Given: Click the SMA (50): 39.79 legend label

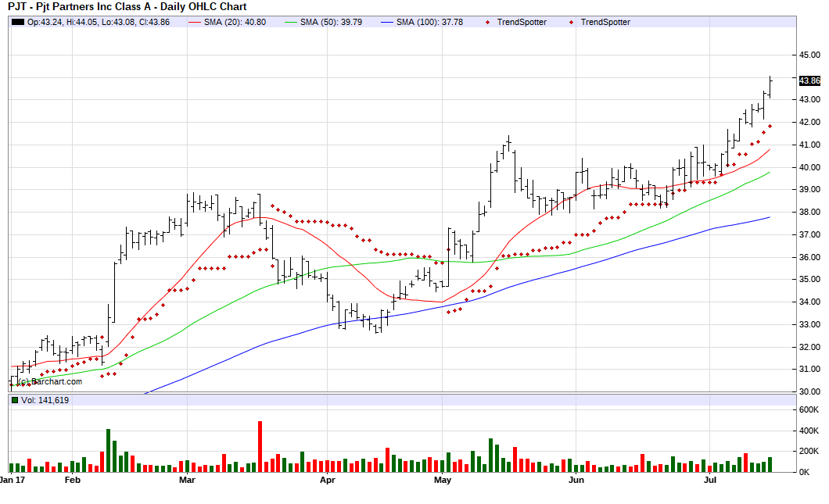Looking at the screenshot, I should tap(331, 22).
